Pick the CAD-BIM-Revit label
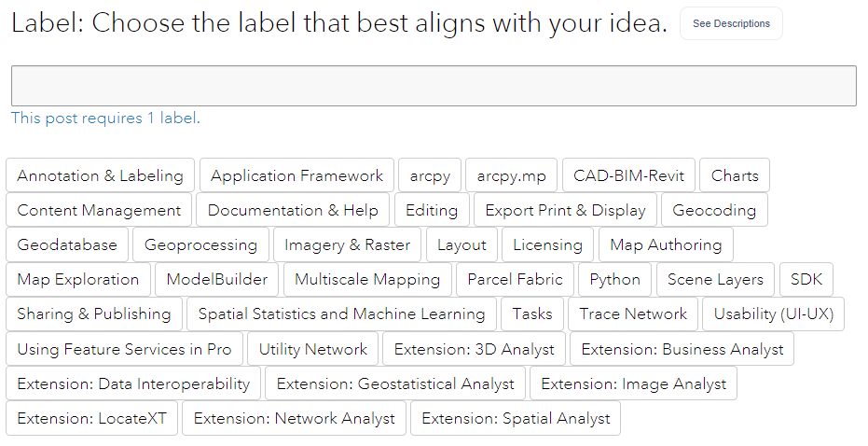This screenshot has height=446, width=868. 628,175
